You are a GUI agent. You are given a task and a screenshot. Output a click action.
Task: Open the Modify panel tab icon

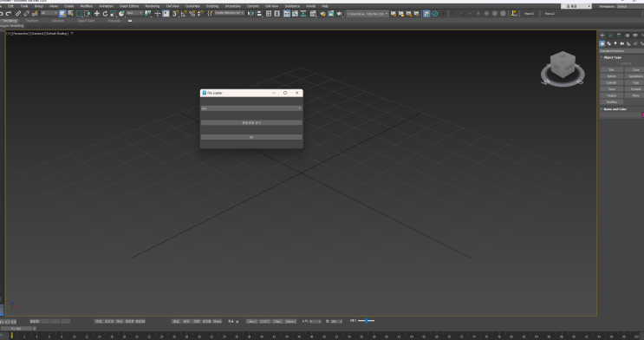pyautogui.click(x=611, y=36)
